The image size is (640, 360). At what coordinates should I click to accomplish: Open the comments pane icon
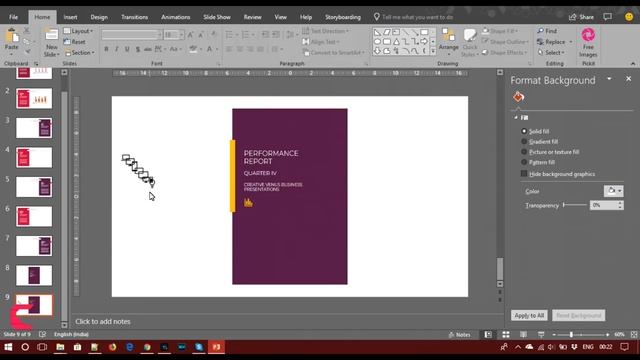tap(608, 17)
